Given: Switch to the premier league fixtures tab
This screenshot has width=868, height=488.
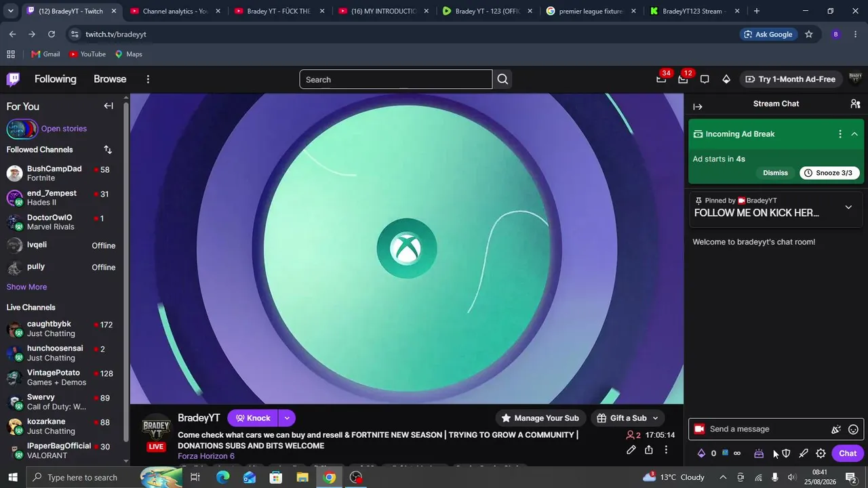Looking at the screenshot, I should pyautogui.click(x=590, y=11).
